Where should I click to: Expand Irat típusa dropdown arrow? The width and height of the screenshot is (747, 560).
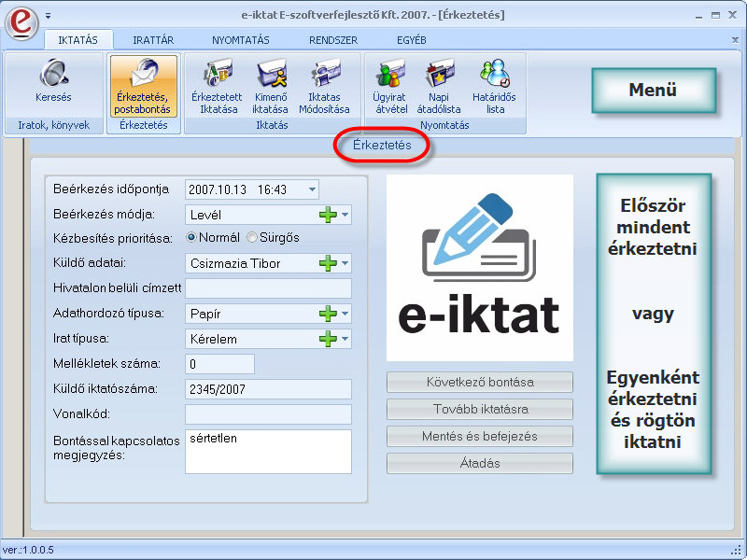click(345, 339)
